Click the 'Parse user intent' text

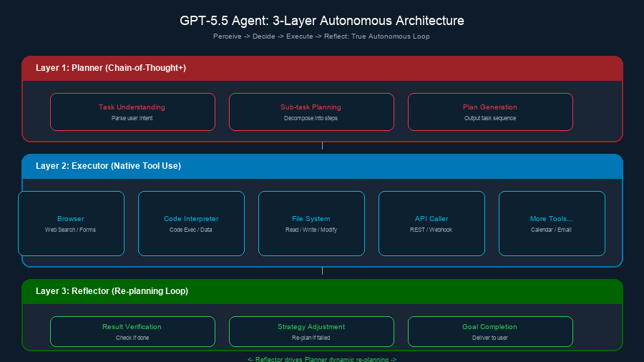tap(132, 118)
